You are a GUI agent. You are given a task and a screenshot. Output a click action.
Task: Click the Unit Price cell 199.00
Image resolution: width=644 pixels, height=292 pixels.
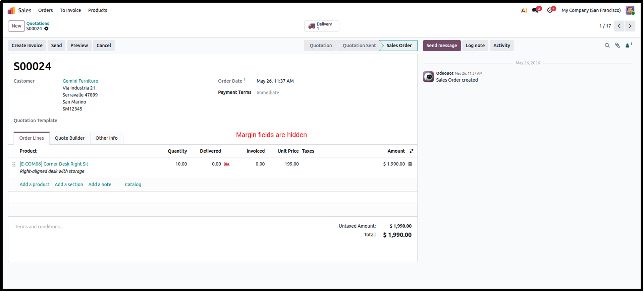pos(291,164)
